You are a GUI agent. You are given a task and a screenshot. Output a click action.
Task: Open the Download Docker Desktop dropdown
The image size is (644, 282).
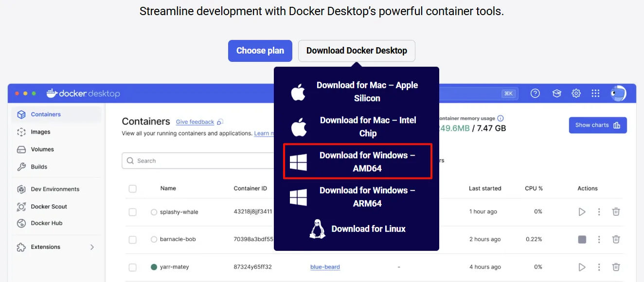point(357,51)
